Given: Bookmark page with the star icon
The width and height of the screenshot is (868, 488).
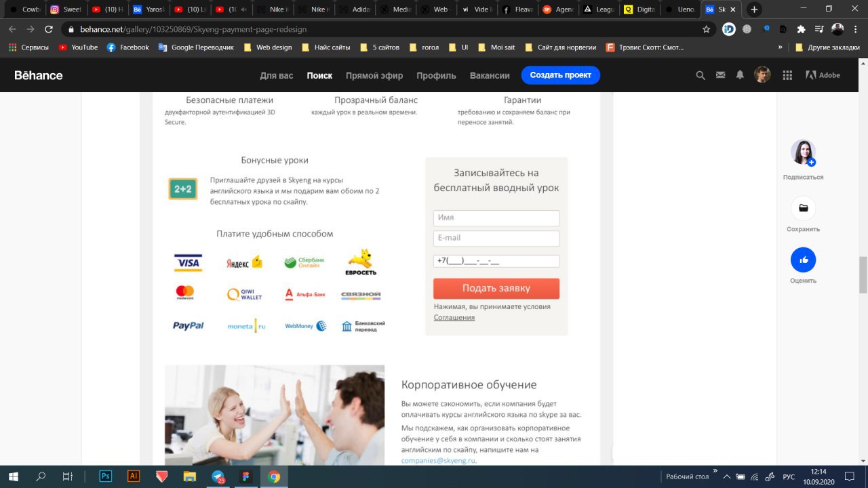Looking at the screenshot, I should [706, 29].
